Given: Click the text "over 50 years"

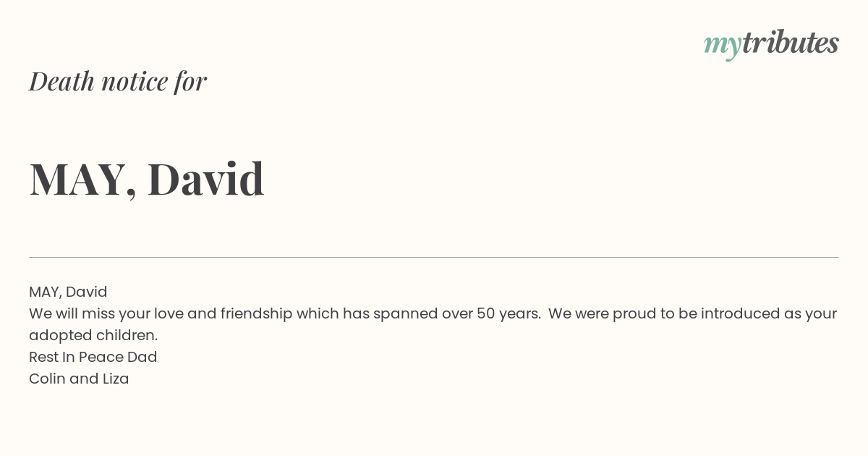Looking at the screenshot, I should point(492,313).
